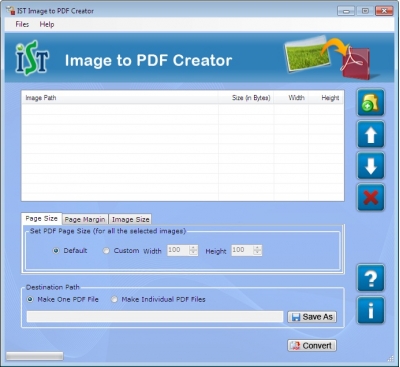400x367 pixels.
Task: Click the Convert button
Action: pos(312,346)
